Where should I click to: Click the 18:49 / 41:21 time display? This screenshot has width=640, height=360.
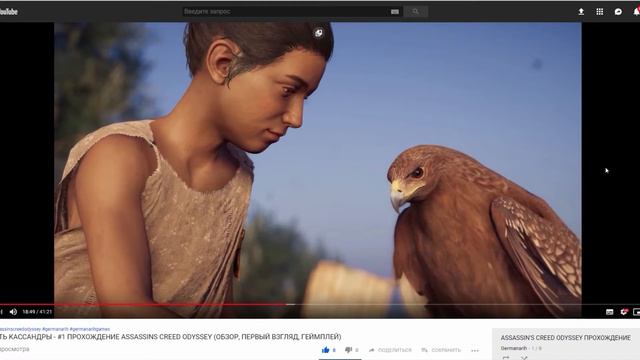click(x=37, y=312)
